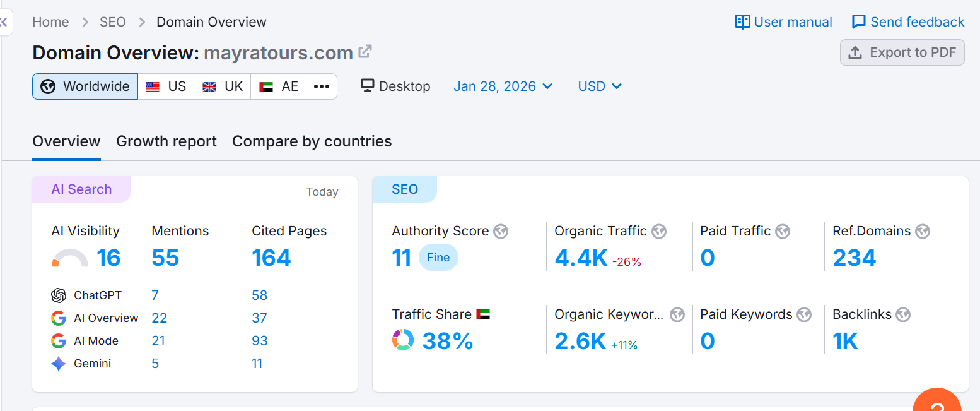
Task: Navigate to SEO via the breadcrumb
Action: 112,21
